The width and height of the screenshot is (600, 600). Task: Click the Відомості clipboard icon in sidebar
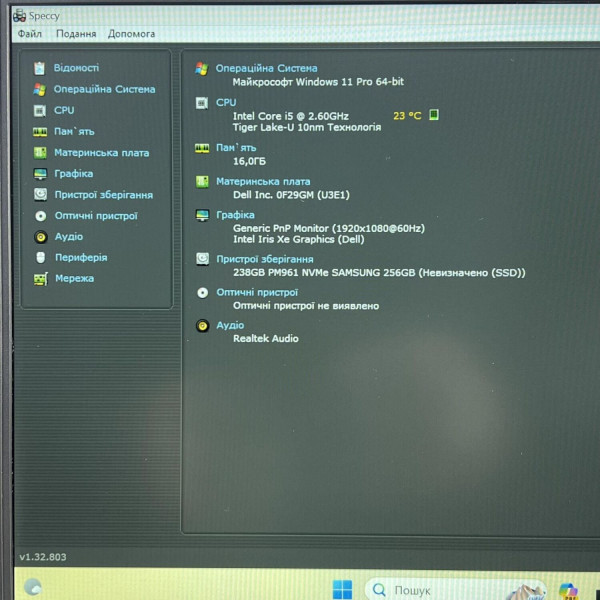pos(39,68)
